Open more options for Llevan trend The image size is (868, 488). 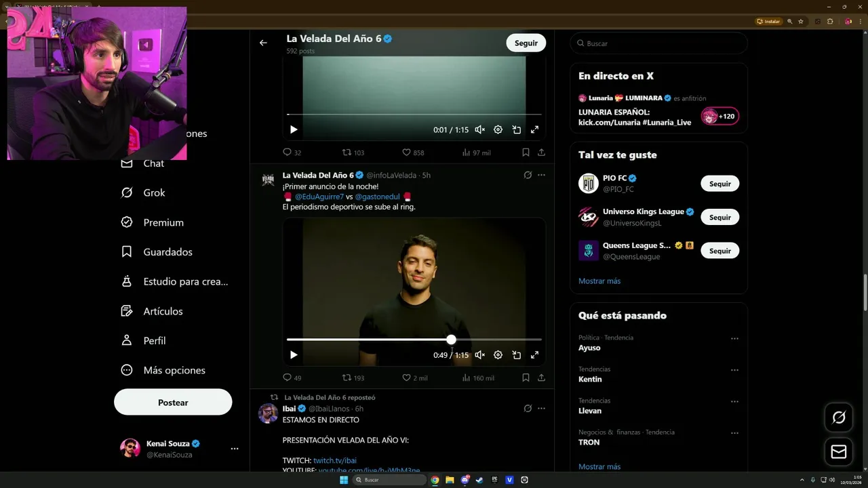[x=734, y=401]
